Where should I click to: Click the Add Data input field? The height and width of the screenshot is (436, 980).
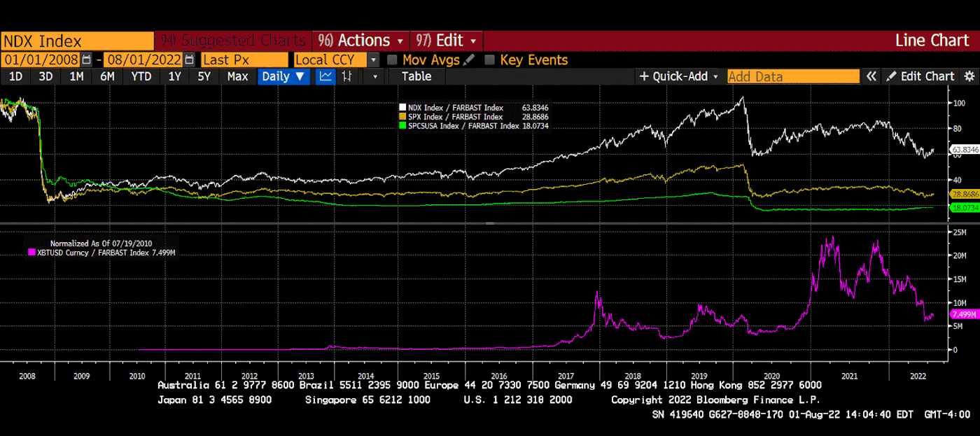click(793, 76)
